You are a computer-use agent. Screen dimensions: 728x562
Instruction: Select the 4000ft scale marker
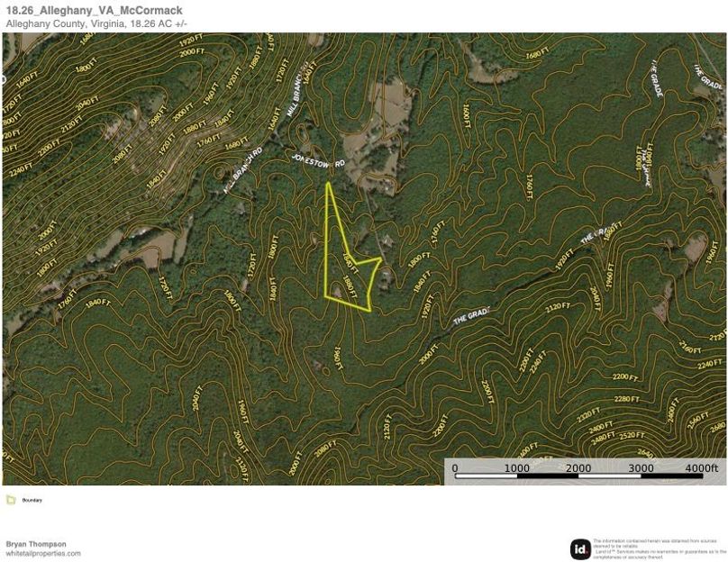(701, 467)
